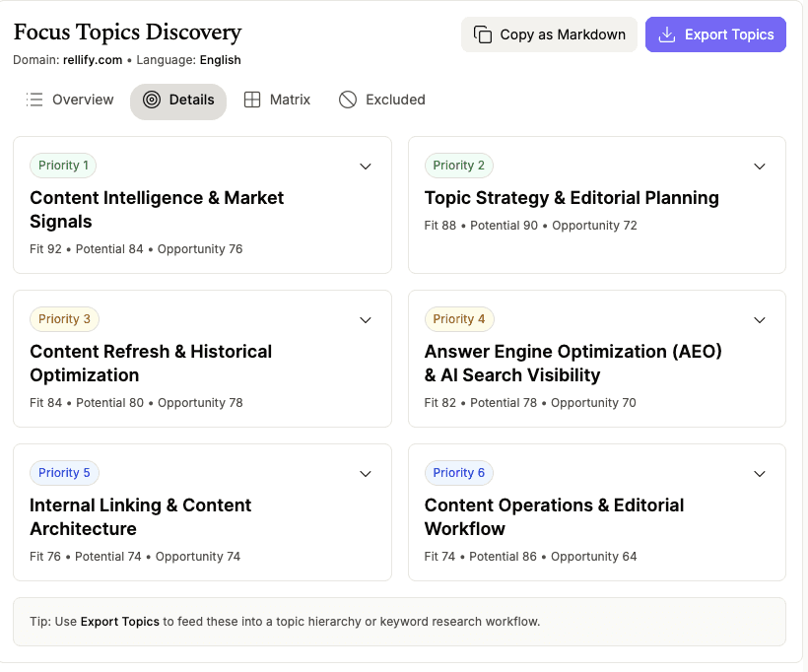Click the Fit 82 score line
808x672 pixels.
[x=530, y=403]
